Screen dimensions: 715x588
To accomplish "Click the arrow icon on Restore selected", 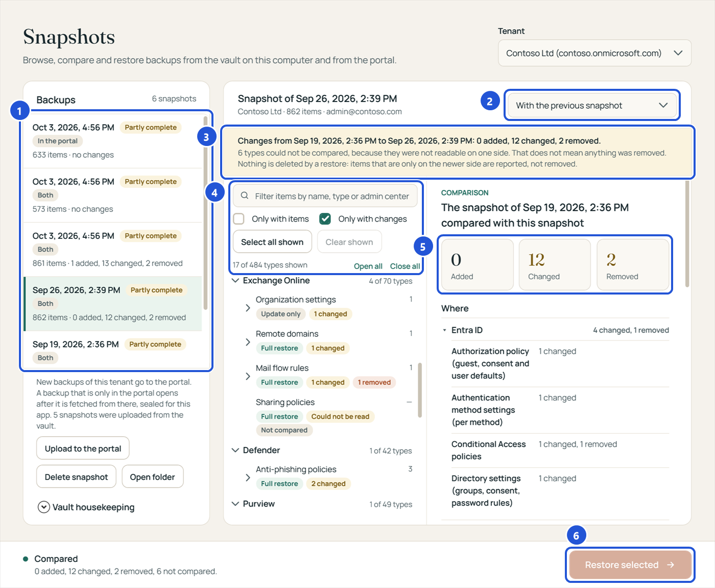I will pyautogui.click(x=671, y=565).
